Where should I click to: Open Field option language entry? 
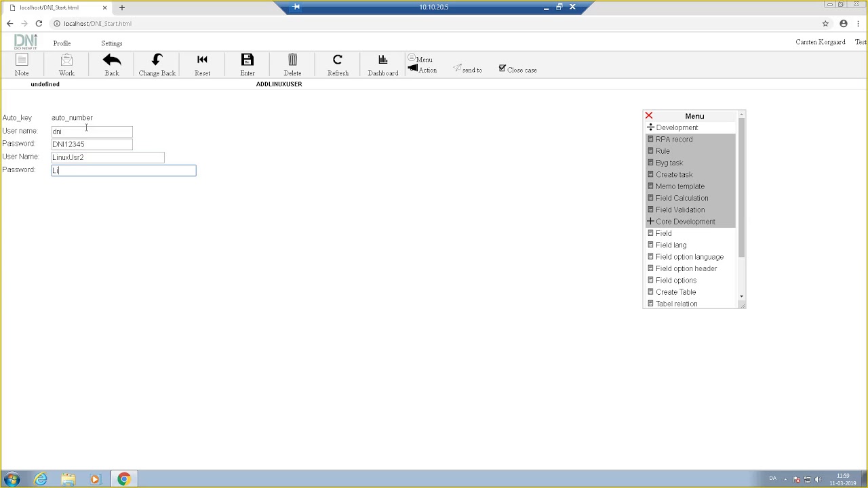click(x=690, y=257)
